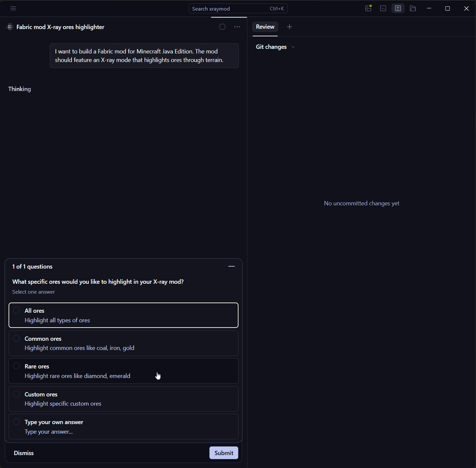
Task: Click the 'Highlight all types of ores' description
Action: [x=57, y=320]
